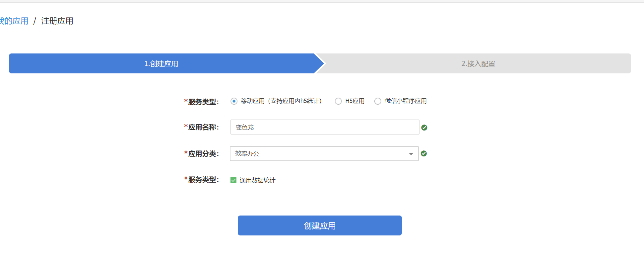Switch to the 2.接入配置 step
The width and height of the screenshot is (644, 265).
coord(478,63)
